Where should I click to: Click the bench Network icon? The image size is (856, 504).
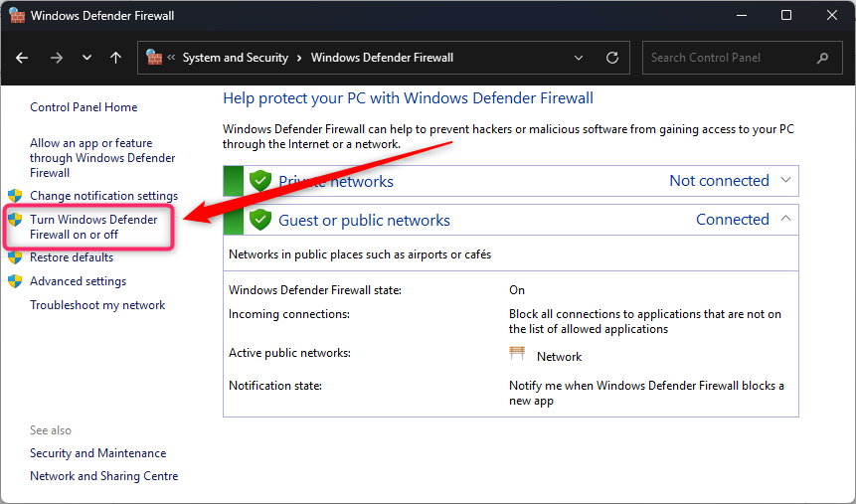point(517,353)
